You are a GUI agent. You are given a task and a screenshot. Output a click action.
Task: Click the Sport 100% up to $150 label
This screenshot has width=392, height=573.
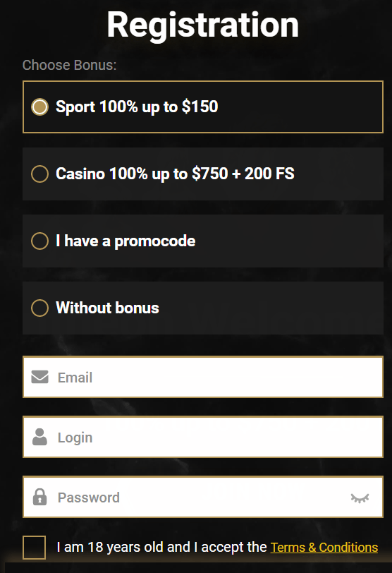[137, 107]
